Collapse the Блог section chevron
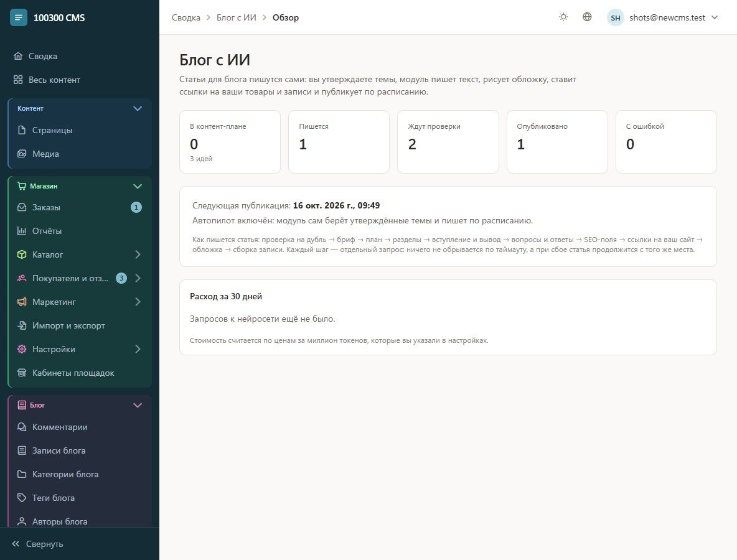 [137, 406]
